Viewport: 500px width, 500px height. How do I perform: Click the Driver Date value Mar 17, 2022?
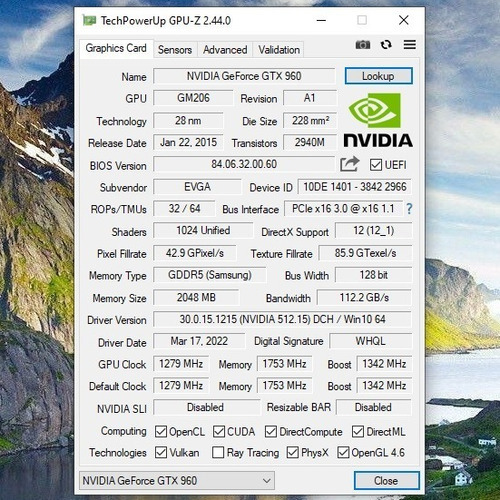pos(199,341)
